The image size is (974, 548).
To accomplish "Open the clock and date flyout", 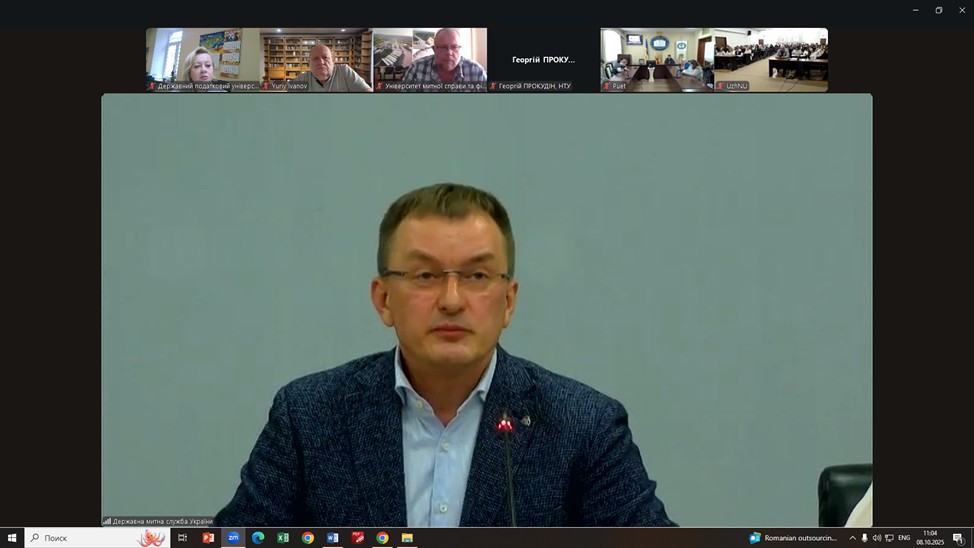I will [930, 538].
